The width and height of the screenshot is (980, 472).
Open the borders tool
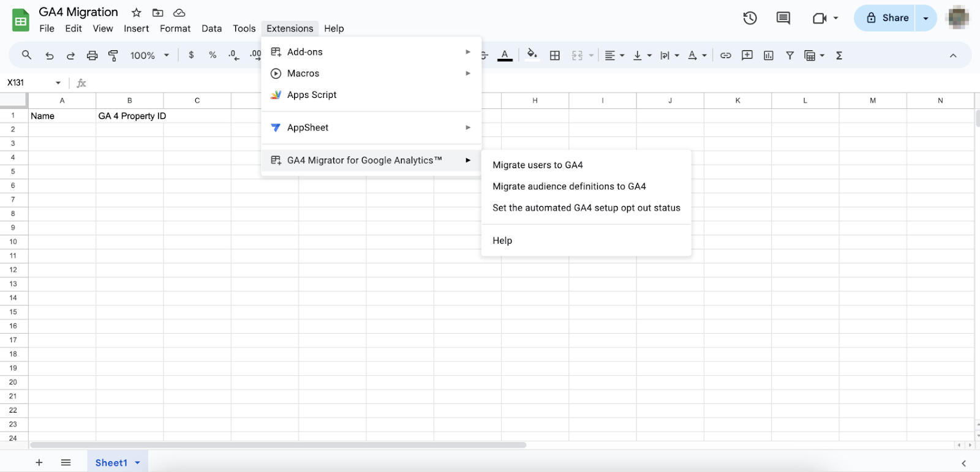pyautogui.click(x=555, y=56)
